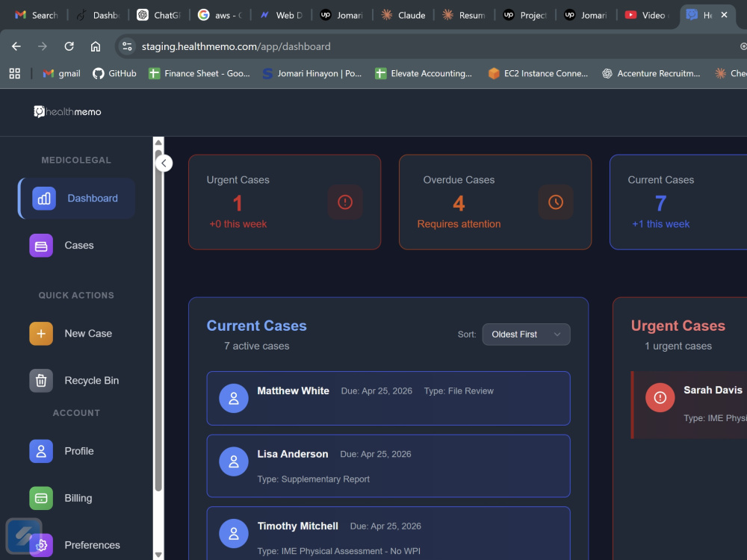
Task: Click the address bar URL
Action: tap(236, 46)
